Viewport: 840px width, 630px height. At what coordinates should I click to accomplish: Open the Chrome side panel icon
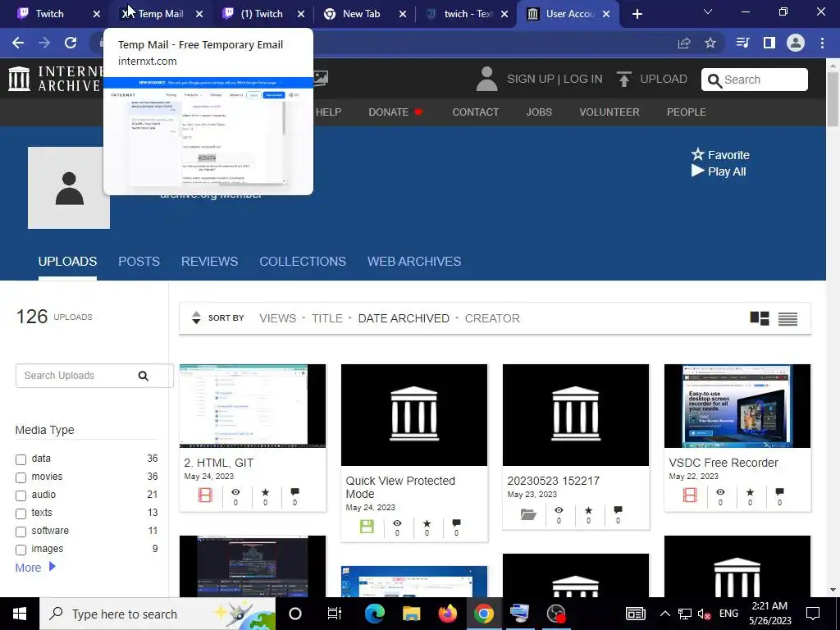pyautogui.click(x=769, y=43)
